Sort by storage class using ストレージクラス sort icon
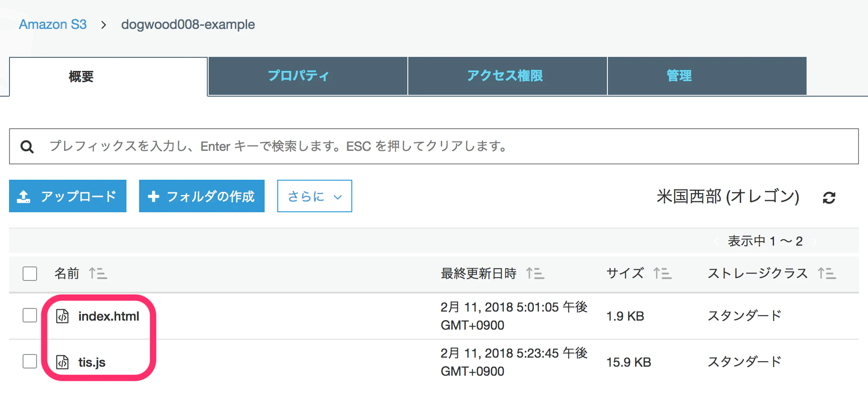Viewport: 868px width, 401px height. point(827,273)
